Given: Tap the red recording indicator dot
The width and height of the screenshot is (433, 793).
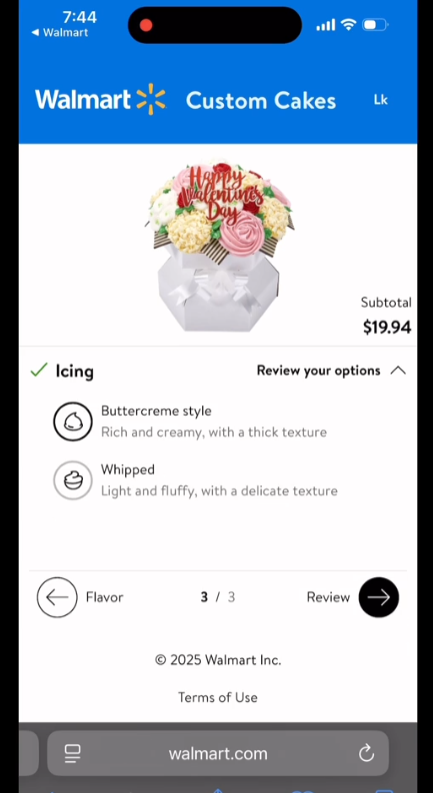Looking at the screenshot, I should [x=146, y=25].
